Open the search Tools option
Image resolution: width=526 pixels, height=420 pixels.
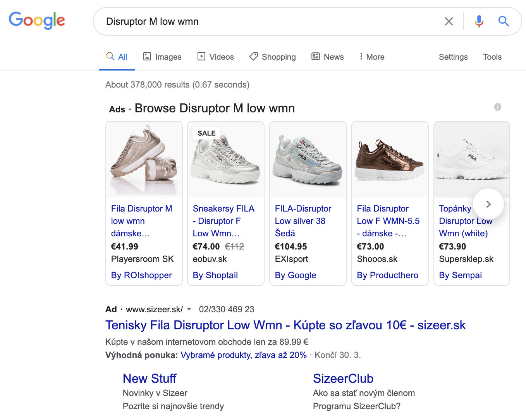click(x=492, y=57)
